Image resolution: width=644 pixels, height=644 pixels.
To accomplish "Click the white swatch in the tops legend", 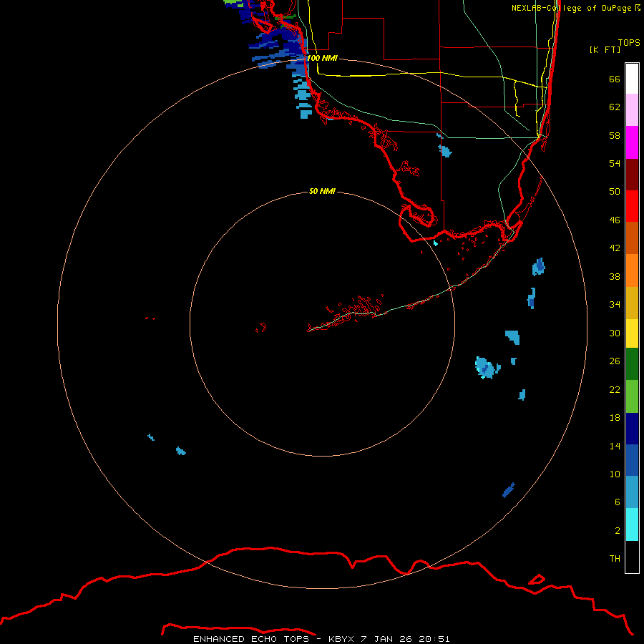I will tap(632, 79).
